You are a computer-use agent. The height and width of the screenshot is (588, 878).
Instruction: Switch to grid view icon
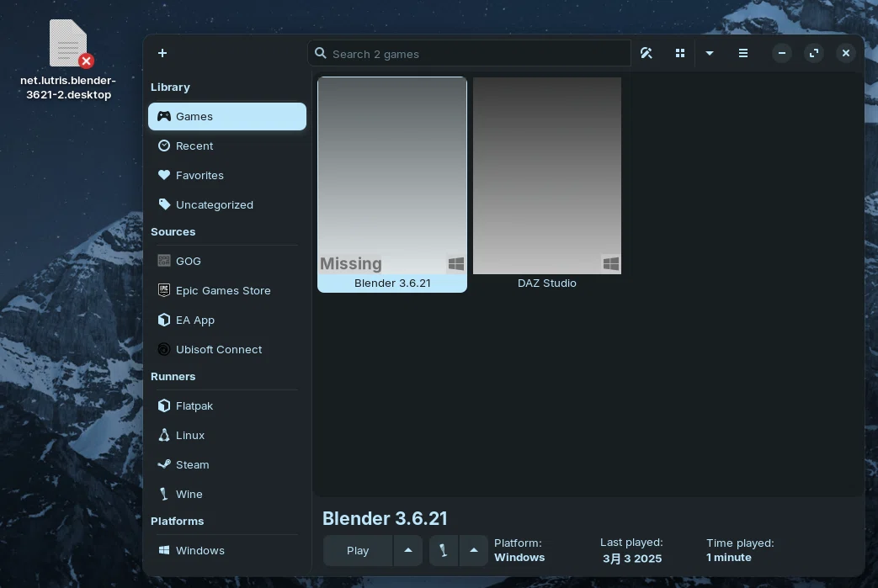click(680, 53)
